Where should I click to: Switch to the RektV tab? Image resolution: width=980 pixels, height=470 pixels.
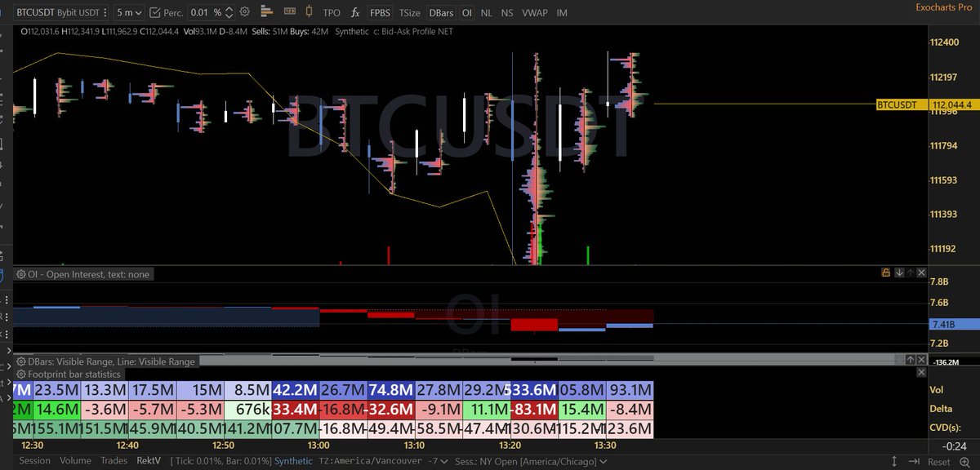click(149, 460)
